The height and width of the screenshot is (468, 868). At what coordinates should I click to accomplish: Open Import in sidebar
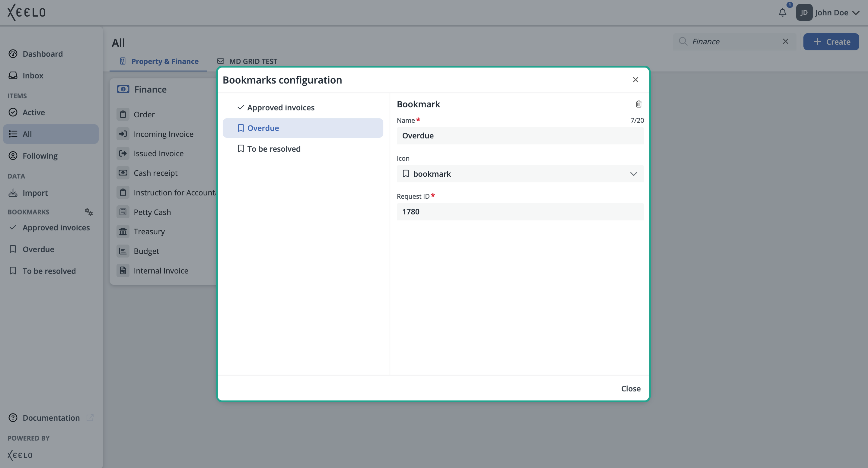[50, 193]
